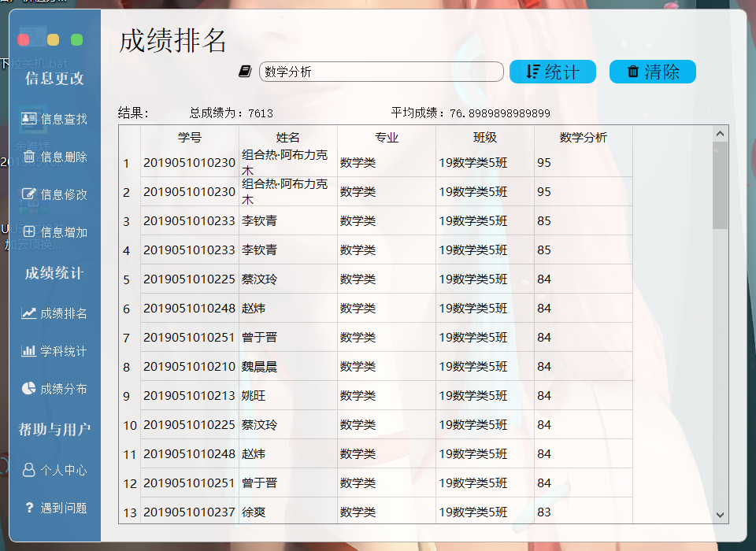Click the 信息增加 plus icon

click(29, 231)
